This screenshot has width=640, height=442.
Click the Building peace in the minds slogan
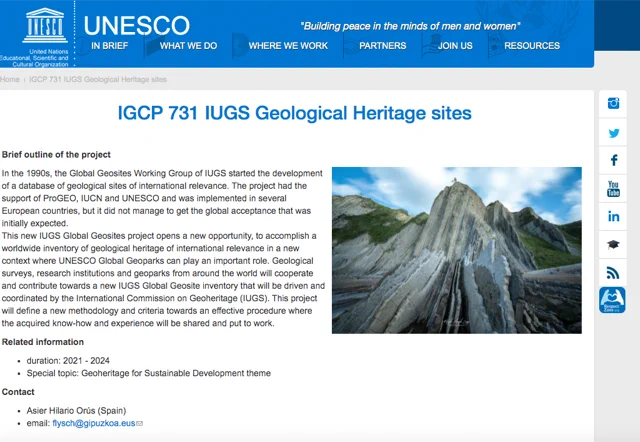pyautogui.click(x=410, y=26)
